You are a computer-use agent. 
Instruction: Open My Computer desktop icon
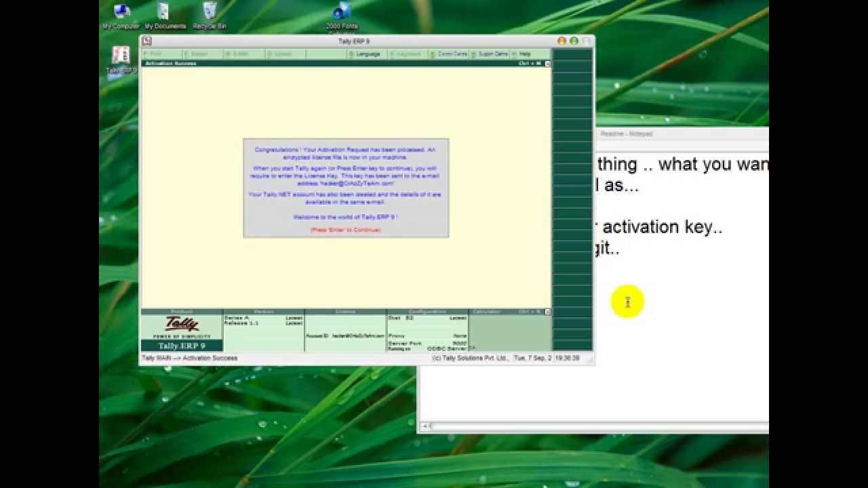click(121, 16)
